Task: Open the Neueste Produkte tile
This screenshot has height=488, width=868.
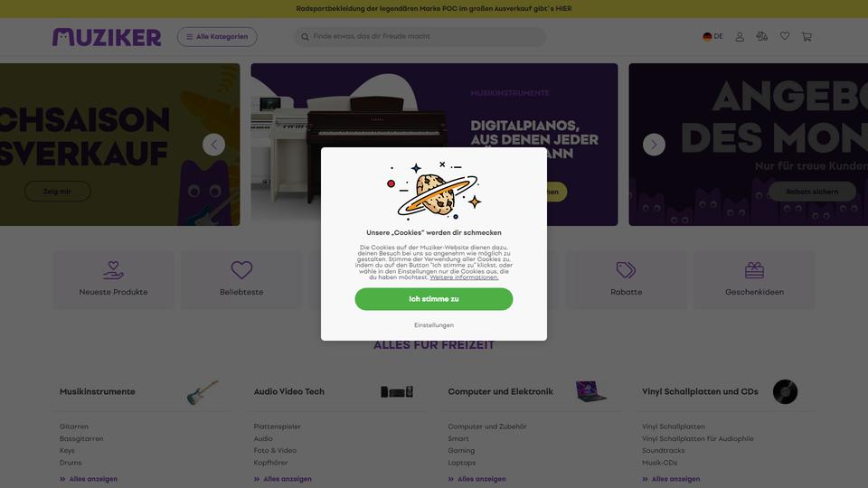Action: [113, 280]
